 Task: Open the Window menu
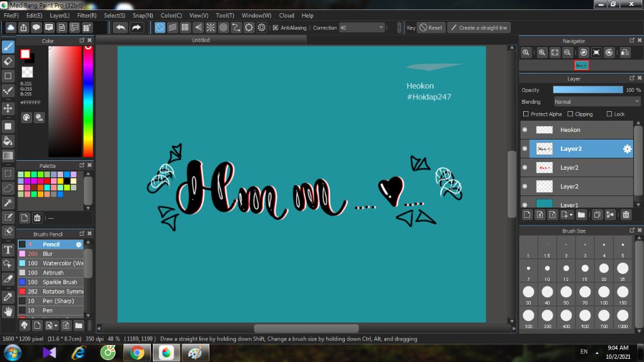[257, 15]
